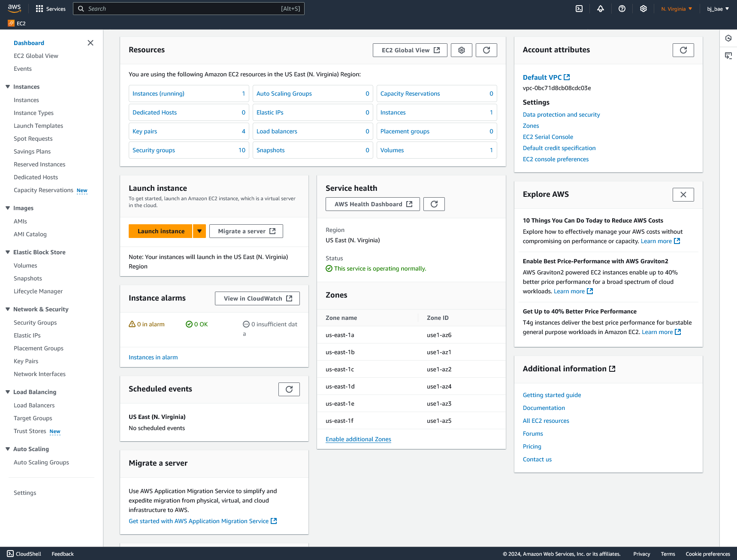Open the Enable additional Zones link
Screen dimensions: 737x560
tap(358, 439)
